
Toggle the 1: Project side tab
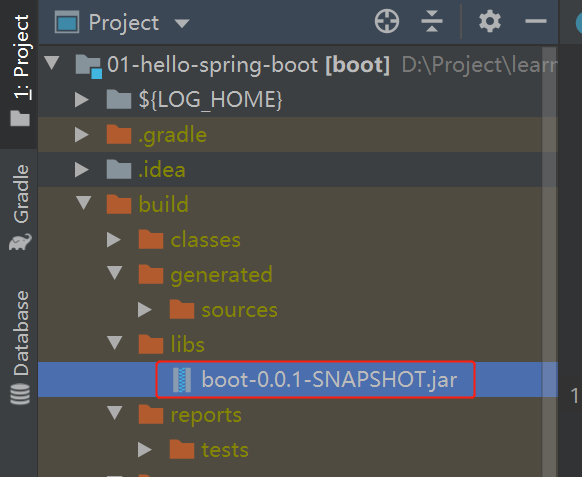(19, 71)
